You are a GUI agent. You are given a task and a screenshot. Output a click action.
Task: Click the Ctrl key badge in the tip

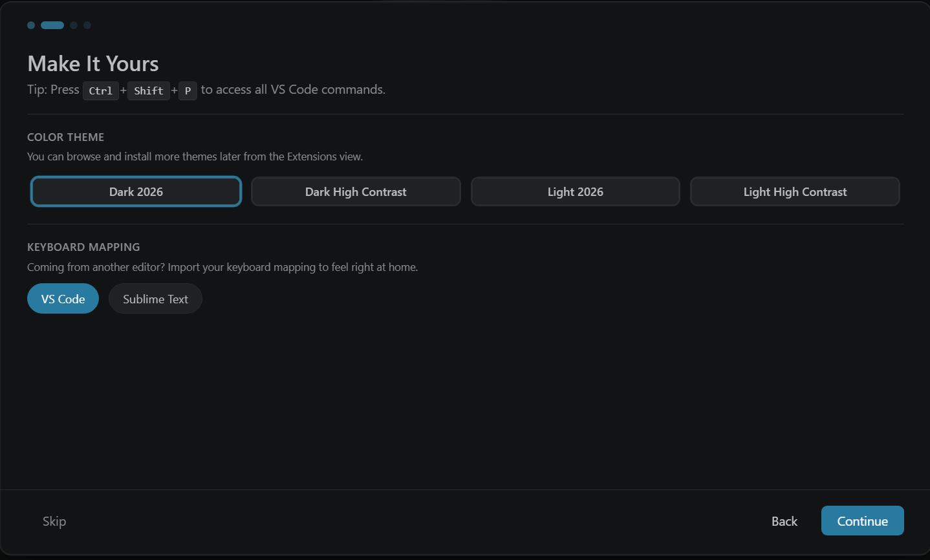[x=101, y=91]
